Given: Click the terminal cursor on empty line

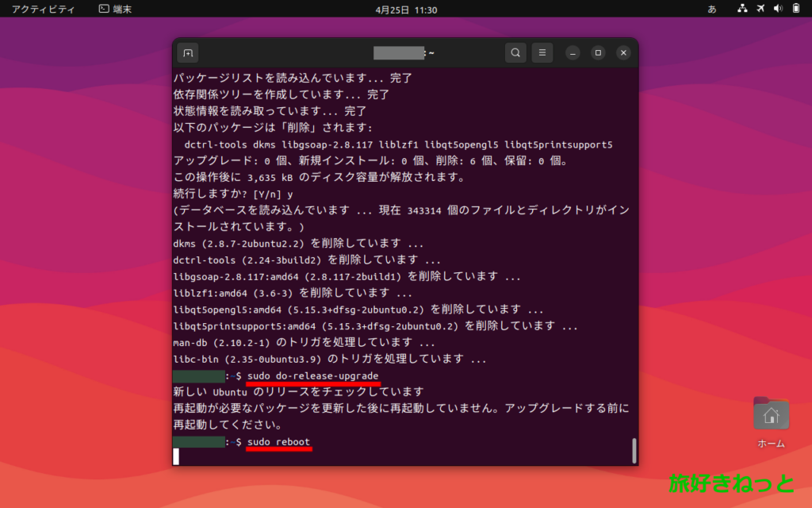Looking at the screenshot, I should (x=176, y=456).
